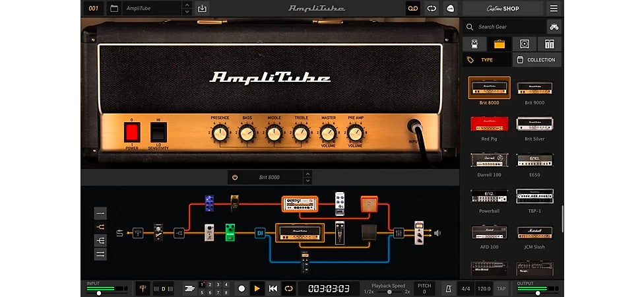Select the orange speaker cabinet in chain
Screen dimensions: 644x297
click(x=369, y=204)
